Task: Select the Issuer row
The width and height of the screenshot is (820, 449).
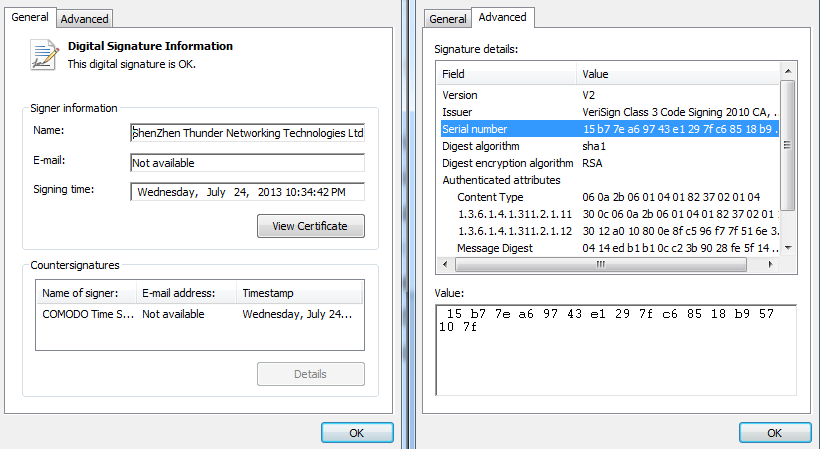Action: [x=608, y=112]
